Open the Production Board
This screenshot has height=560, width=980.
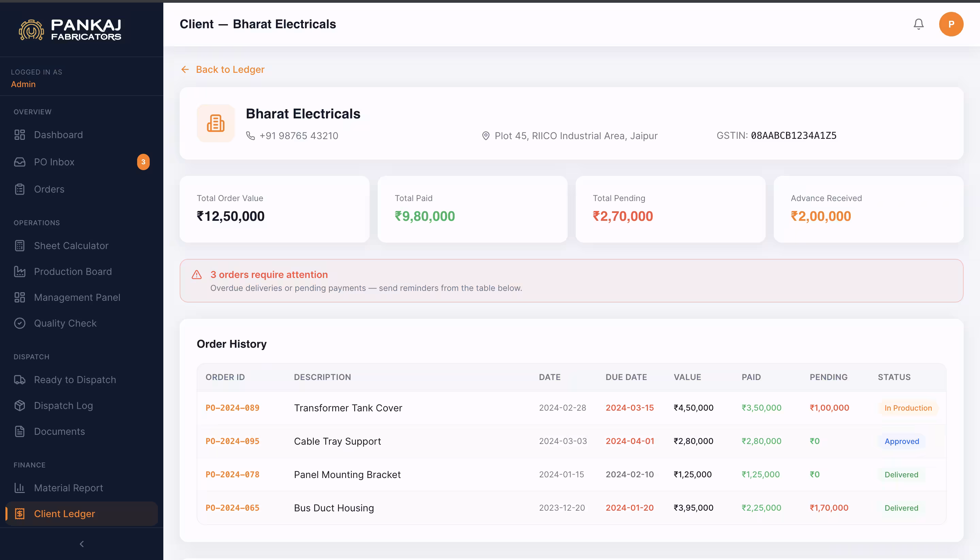click(x=73, y=271)
